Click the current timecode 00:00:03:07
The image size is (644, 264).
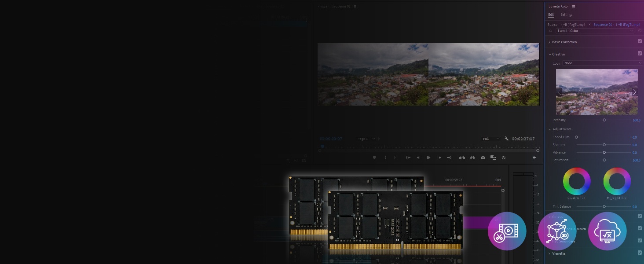tap(331, 139)
